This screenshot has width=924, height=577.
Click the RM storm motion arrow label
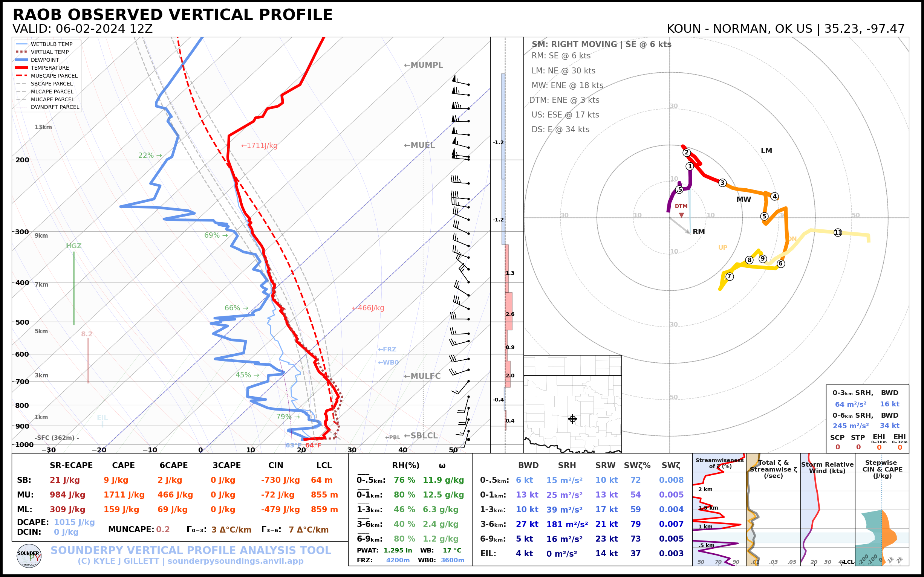tap(699, 232)
